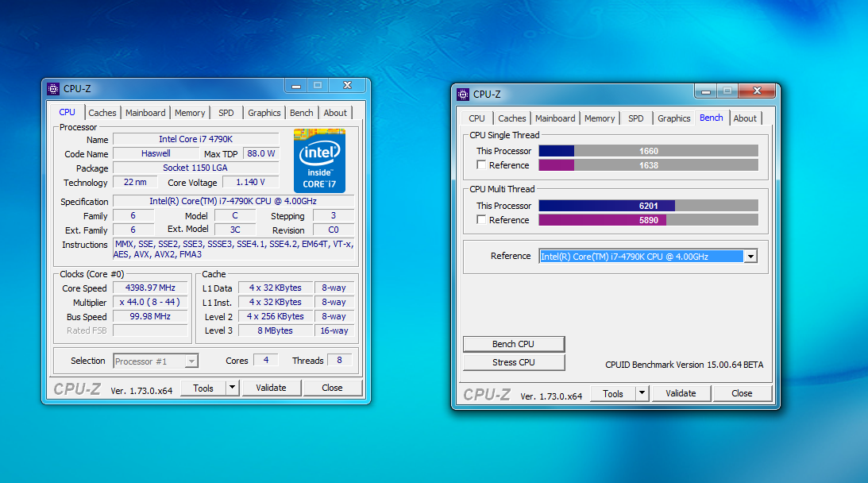Minimize the right CPU-Z Bench window
The height and width of the screenshot is (483, 868).
[x=706, y=91]
